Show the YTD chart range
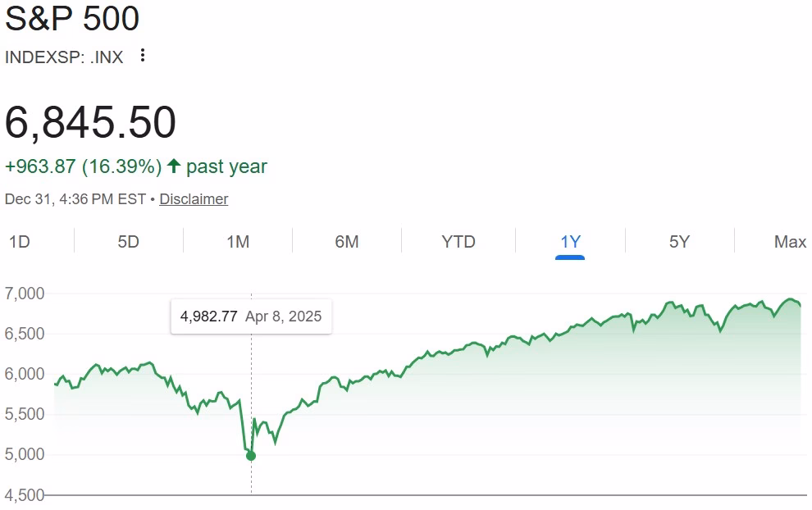 point(456,242)
